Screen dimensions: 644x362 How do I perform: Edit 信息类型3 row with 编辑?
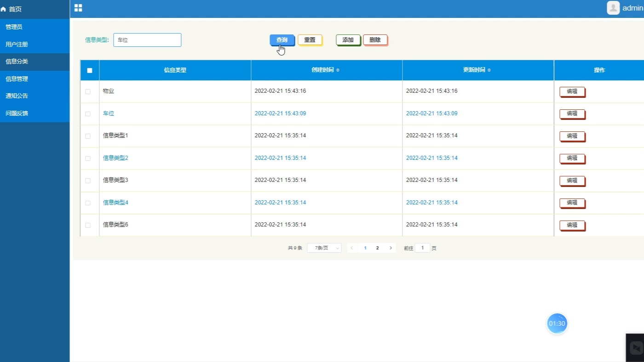tap(572, 181)
